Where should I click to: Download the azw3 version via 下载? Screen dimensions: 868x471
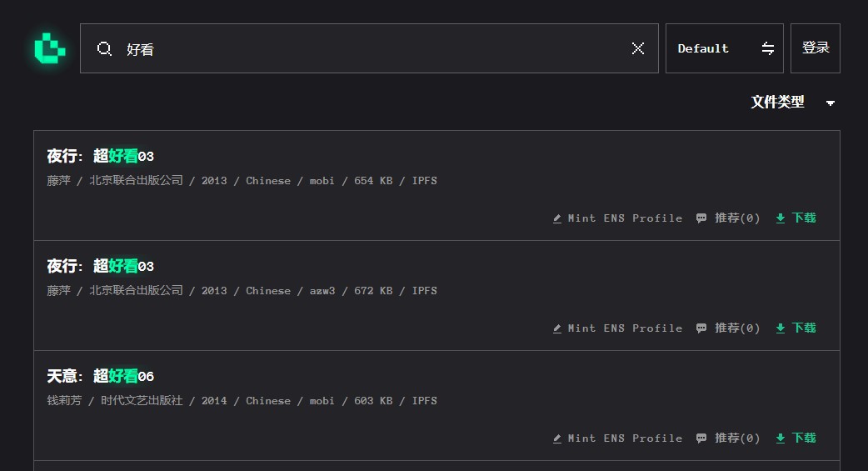coord(803,328)
